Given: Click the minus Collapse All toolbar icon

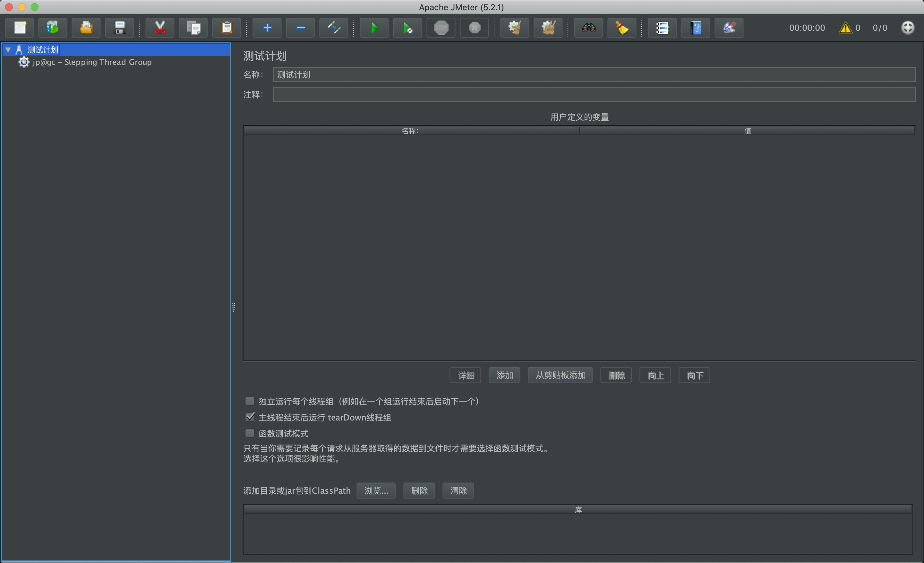Looking at the screenshot, I should (300, 28).
